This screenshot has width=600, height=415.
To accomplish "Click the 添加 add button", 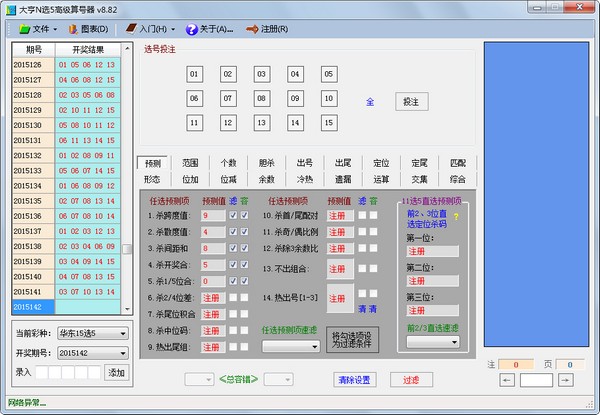I will [117, 372].
